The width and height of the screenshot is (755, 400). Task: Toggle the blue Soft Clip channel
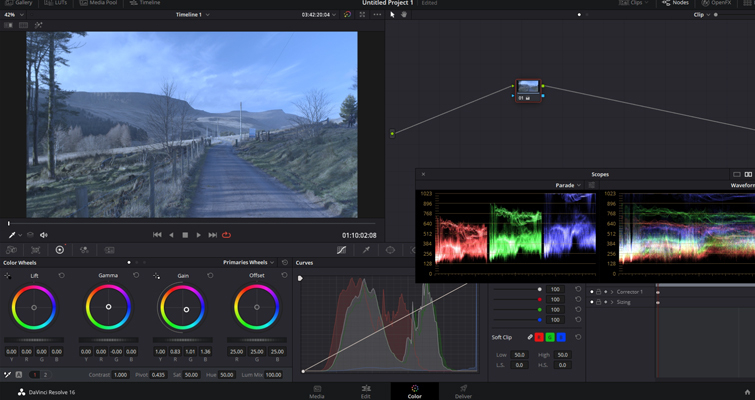561,337
